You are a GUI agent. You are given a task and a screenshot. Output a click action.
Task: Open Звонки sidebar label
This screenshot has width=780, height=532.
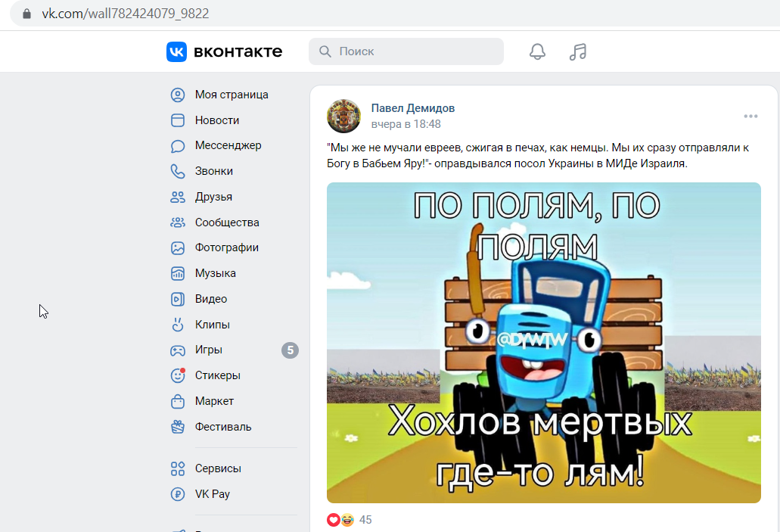(x=214, y=171)
